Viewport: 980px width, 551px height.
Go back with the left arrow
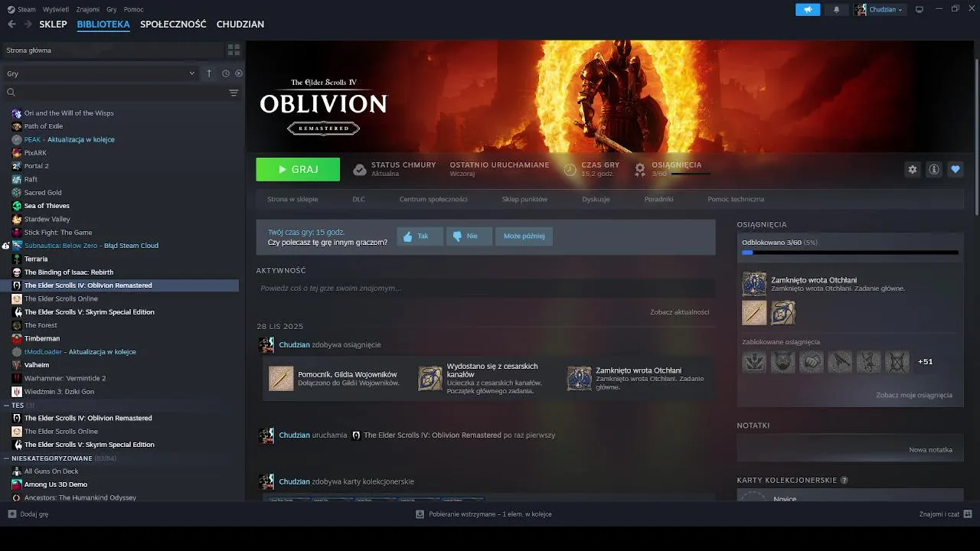[x=11, y=24]
